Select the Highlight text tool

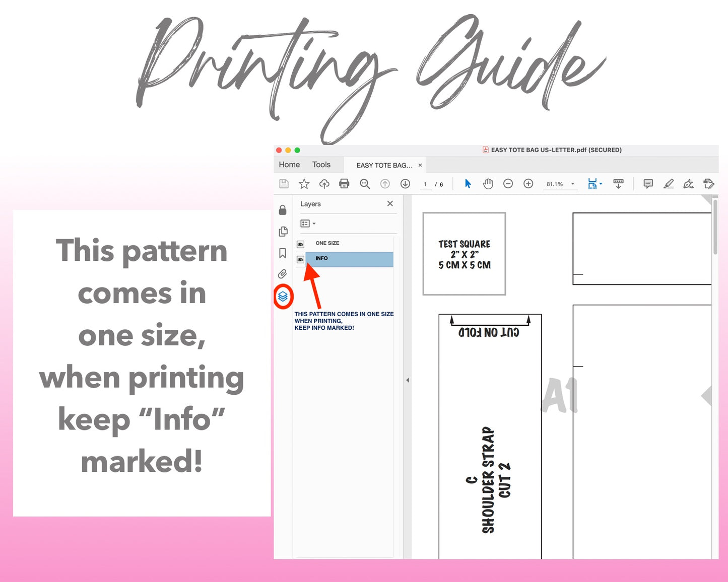click(x=669, y=184)
